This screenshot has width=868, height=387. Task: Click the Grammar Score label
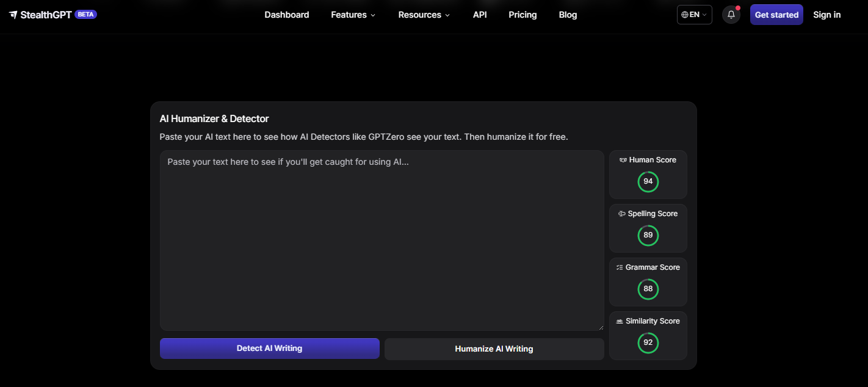tap(653, 267)
